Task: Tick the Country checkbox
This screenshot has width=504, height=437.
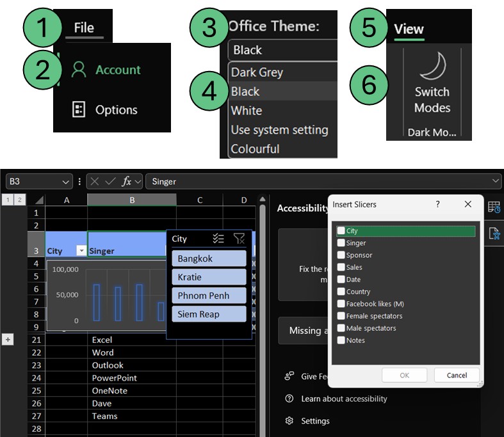Action: 341,292
